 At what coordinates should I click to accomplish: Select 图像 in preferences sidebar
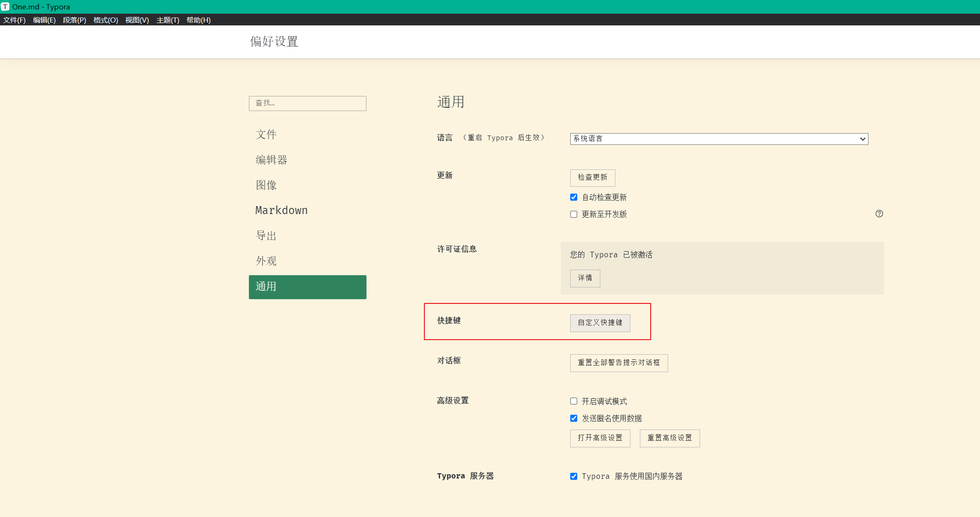(307, 185)
